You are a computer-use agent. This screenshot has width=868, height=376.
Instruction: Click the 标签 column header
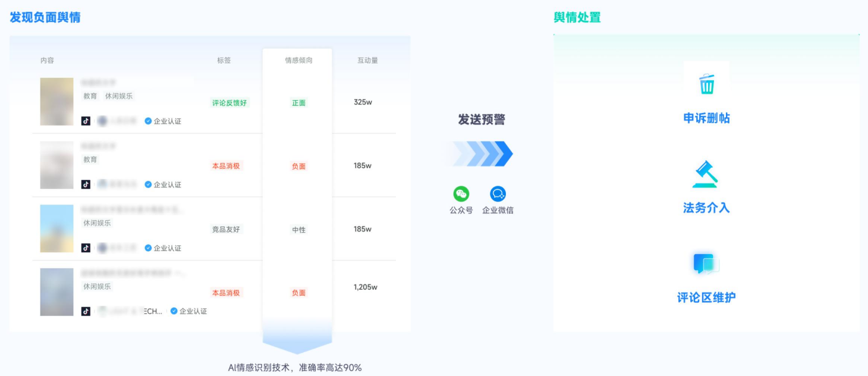coord(224,61)
